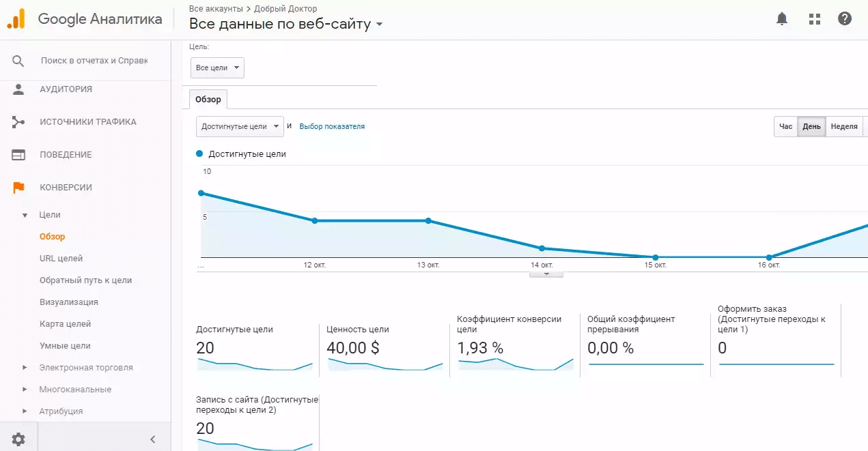The image size is (868, 451).
Task: Open the notifications bell
Action: [x=782, y=19]
